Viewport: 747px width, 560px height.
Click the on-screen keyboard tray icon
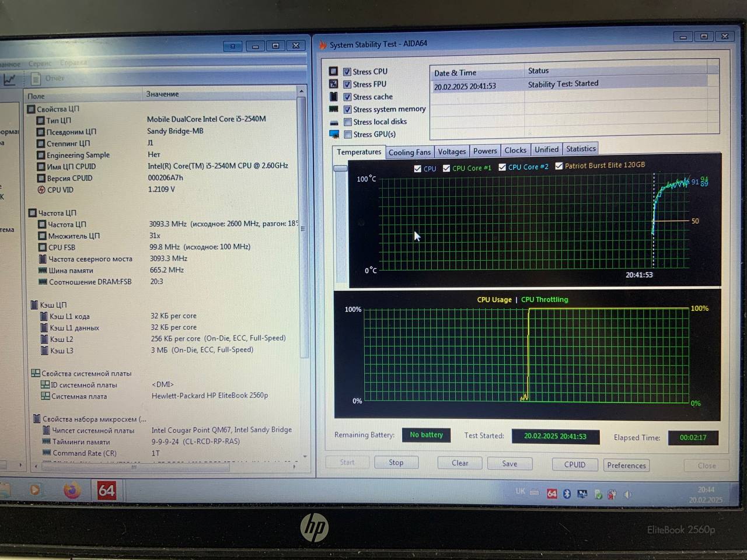point(534,492)
